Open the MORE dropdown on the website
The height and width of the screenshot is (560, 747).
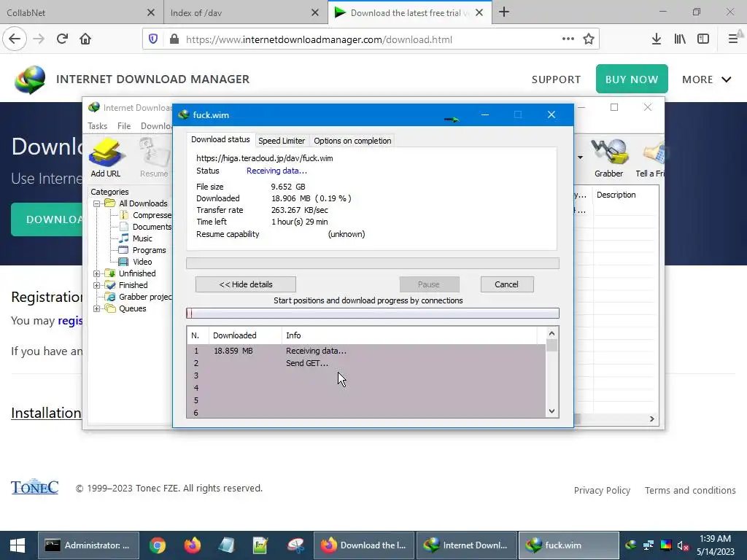point(706,79)
